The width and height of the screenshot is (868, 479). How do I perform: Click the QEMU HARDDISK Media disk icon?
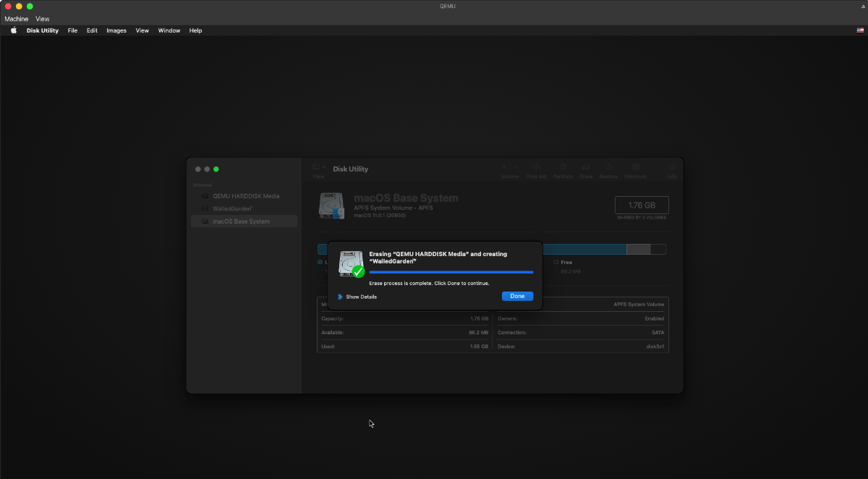(x=205, y=196)
